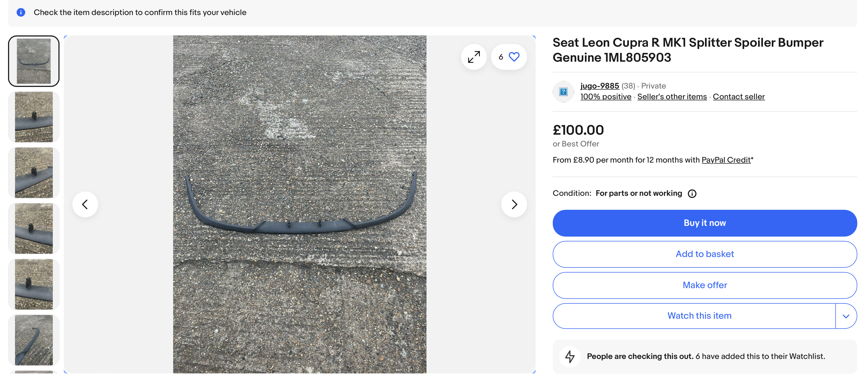Select the sixth thumbnail showing splitter edge
This screenshot has height=382, width=868.
tap(34, 340)
